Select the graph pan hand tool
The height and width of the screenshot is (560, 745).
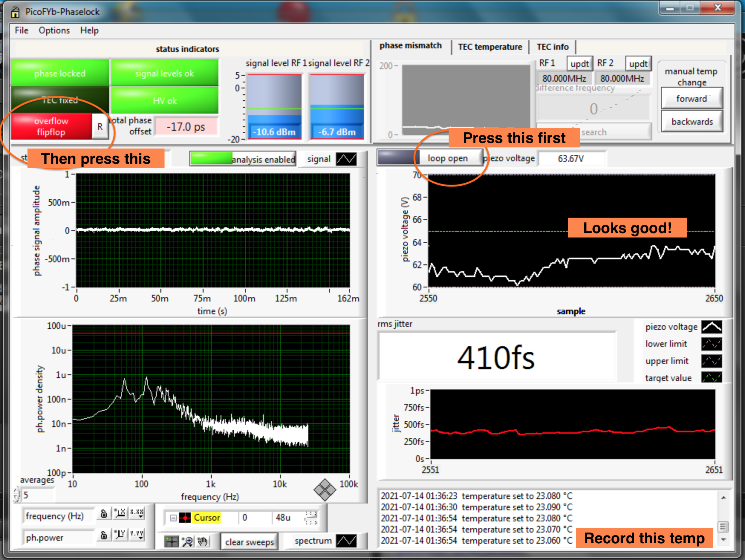[x=202, y=541]
